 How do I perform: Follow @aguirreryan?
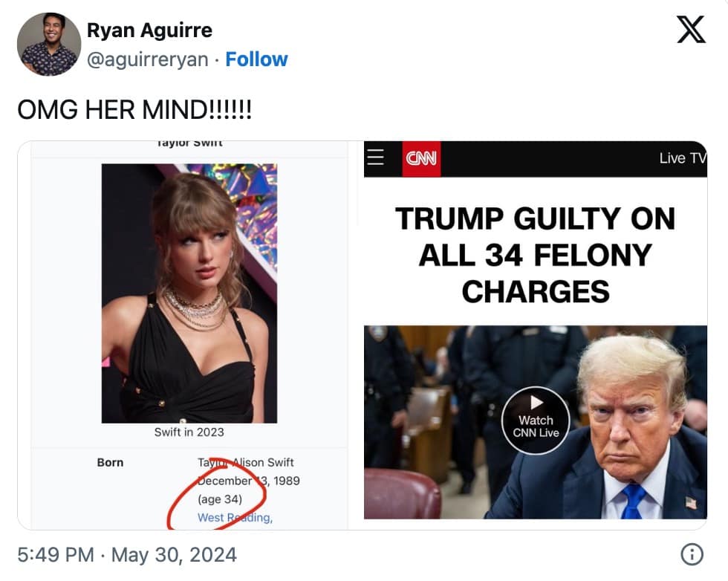click(257, 59)
